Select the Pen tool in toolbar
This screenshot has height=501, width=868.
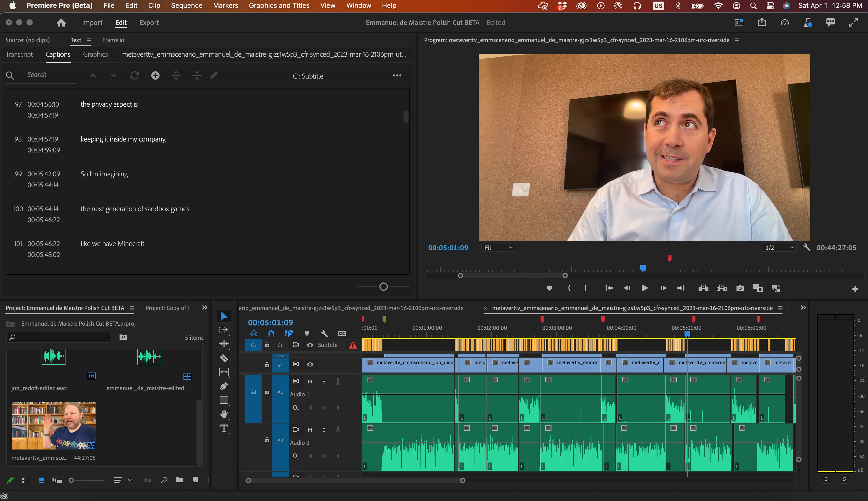[224, 386]
